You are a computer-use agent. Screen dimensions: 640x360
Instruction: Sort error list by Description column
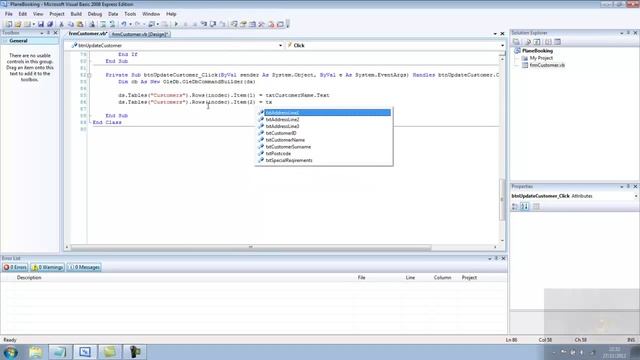[x=29, y=278]
